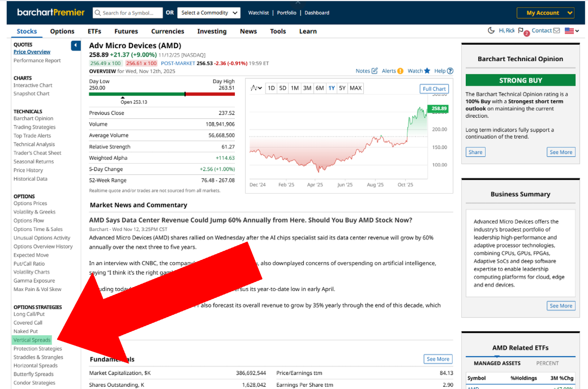The width and height of the screenshot is (588, 389).
Task: Open Vertical Spreads in sidebar
Action: pyautogui.click(x=32, y=340)
